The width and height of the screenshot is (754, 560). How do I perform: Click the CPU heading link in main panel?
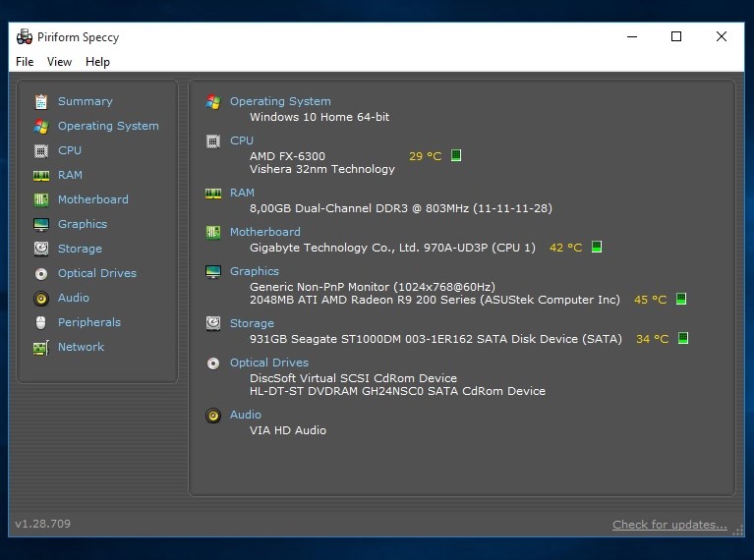click(x=242, y=140)
